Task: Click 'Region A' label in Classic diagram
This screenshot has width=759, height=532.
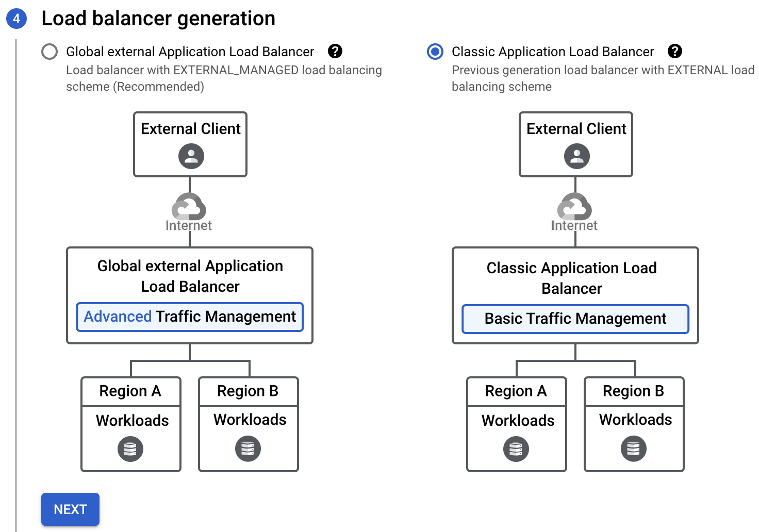Action: (516, 391)
